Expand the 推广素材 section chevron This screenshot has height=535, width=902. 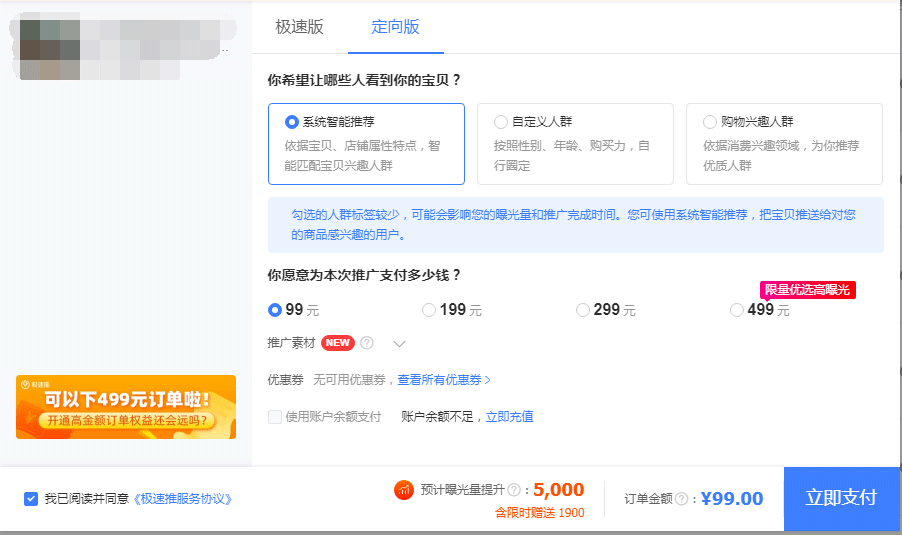click(400, 344)
